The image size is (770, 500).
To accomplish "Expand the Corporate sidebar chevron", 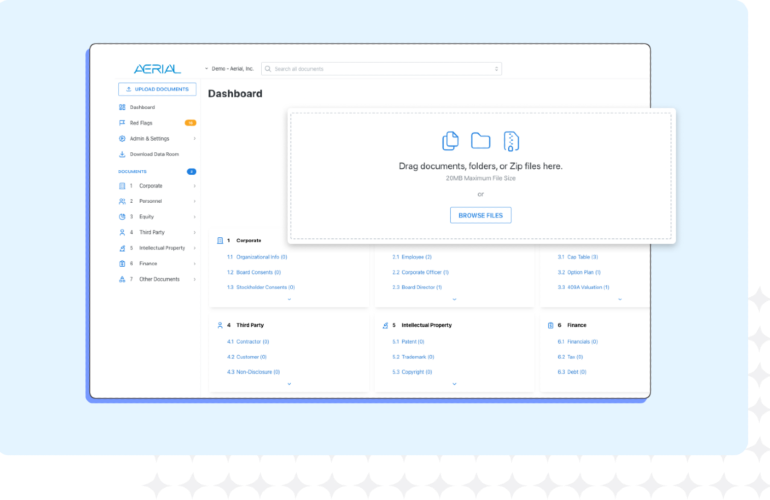I will click(x=194, y=186).
